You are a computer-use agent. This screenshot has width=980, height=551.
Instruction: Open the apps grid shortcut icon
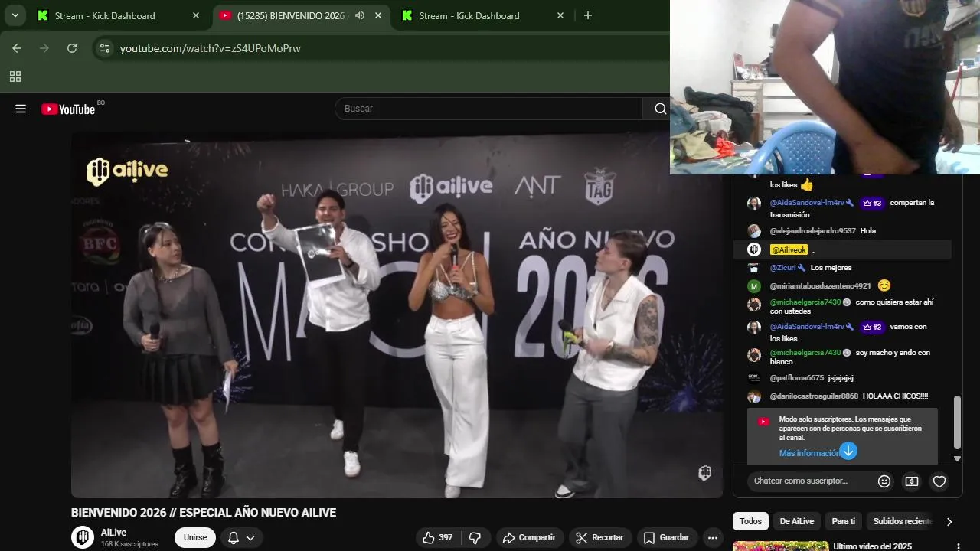(15, 77)
